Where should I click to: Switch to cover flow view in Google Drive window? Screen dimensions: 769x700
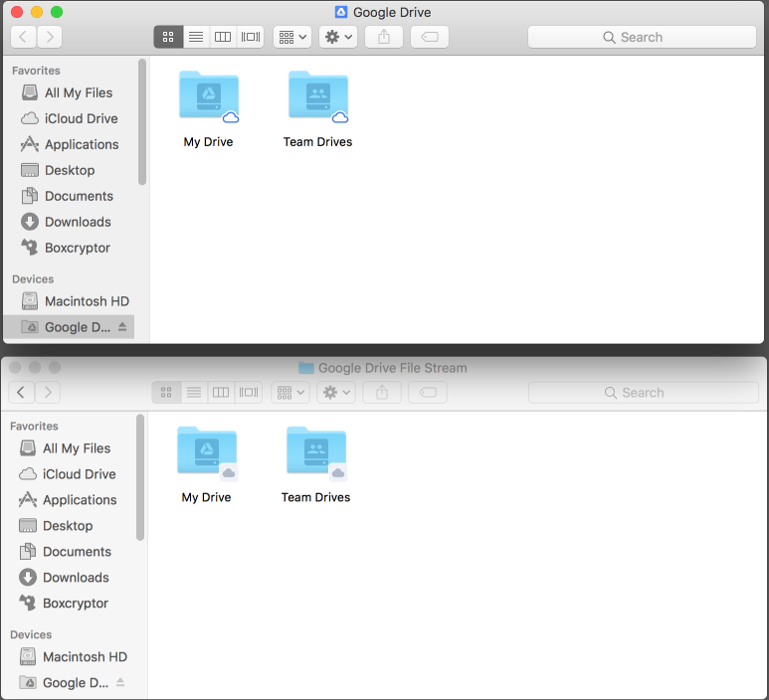tap(250, 37)
